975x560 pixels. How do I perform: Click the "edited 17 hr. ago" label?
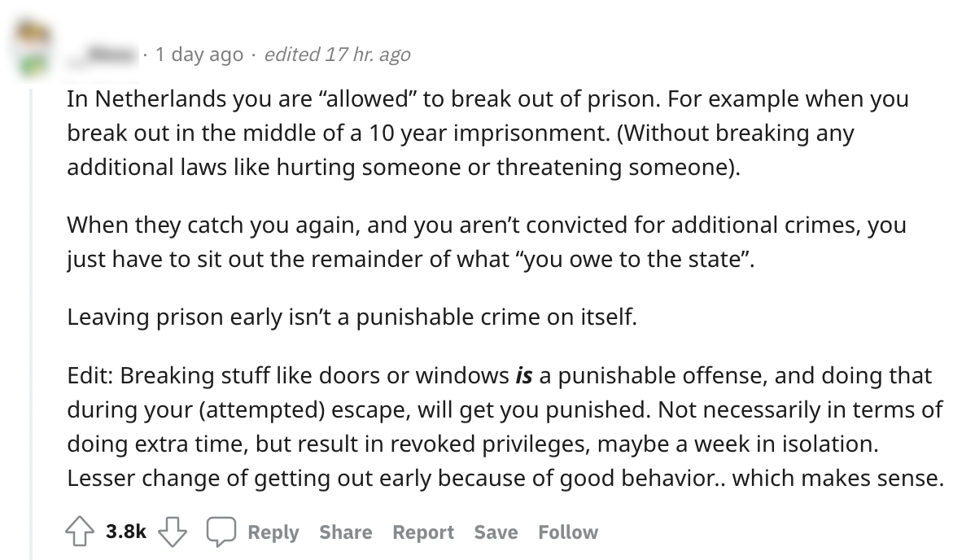click(x=337, y=55)
